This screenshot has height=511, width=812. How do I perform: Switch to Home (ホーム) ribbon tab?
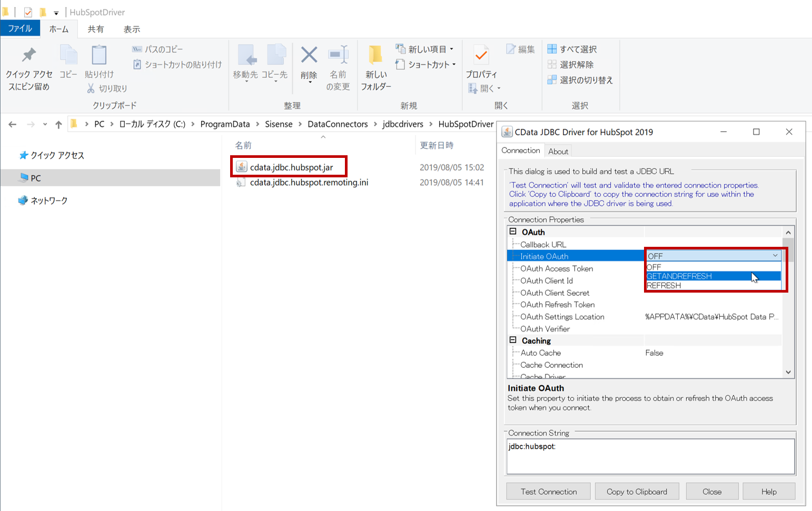click(59, 29)
